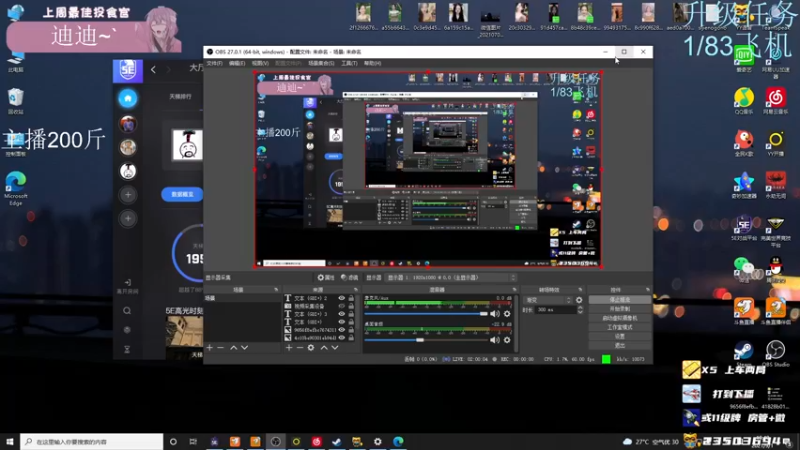Viewport: 800px width, 450px height.
Task: Click the 开始录制 button
Action: (x=619, y=309)
